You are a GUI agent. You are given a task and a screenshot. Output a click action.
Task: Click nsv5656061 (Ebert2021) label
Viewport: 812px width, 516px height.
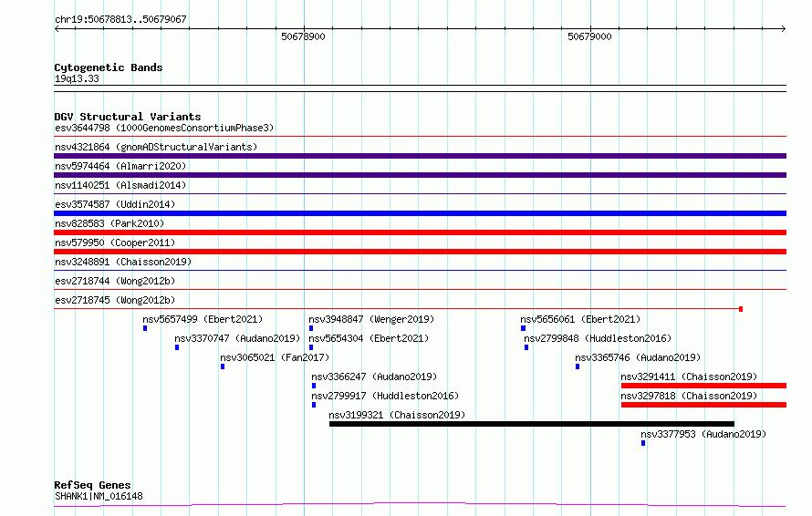pyautogui.click(x=580, y=319)
